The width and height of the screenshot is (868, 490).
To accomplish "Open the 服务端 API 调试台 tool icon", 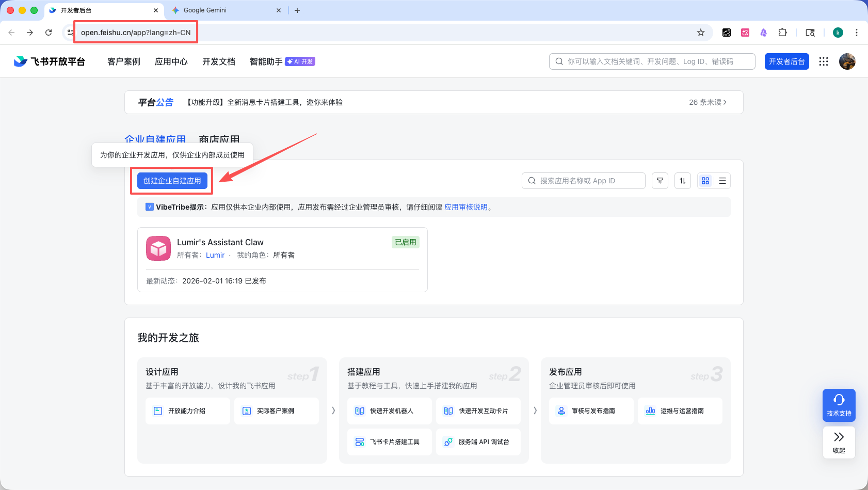I will (448, 441).
